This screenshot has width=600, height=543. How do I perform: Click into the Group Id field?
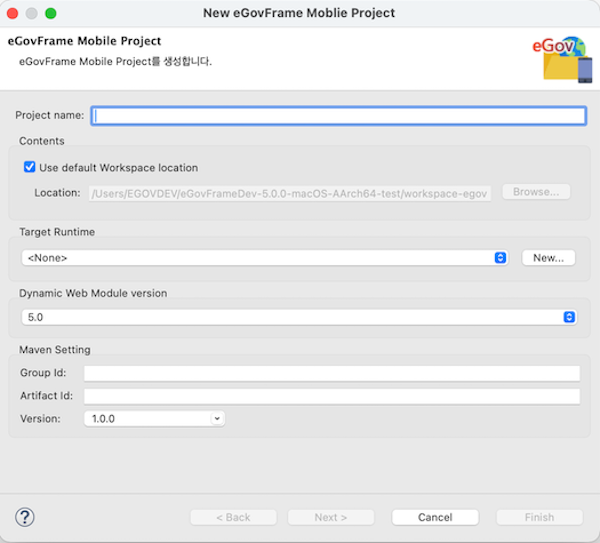click(x=331, y=373)
